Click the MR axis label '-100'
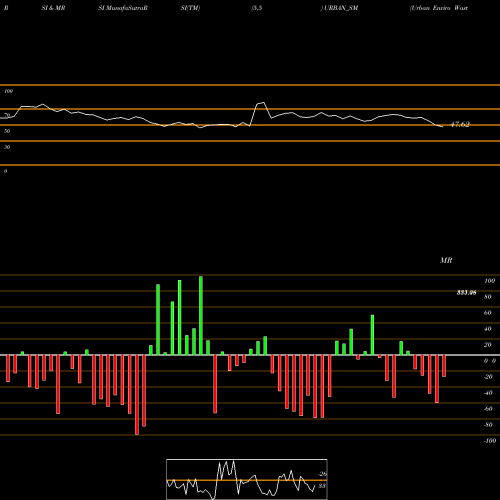Screen dimensions: 500x500 coord(490,441)
